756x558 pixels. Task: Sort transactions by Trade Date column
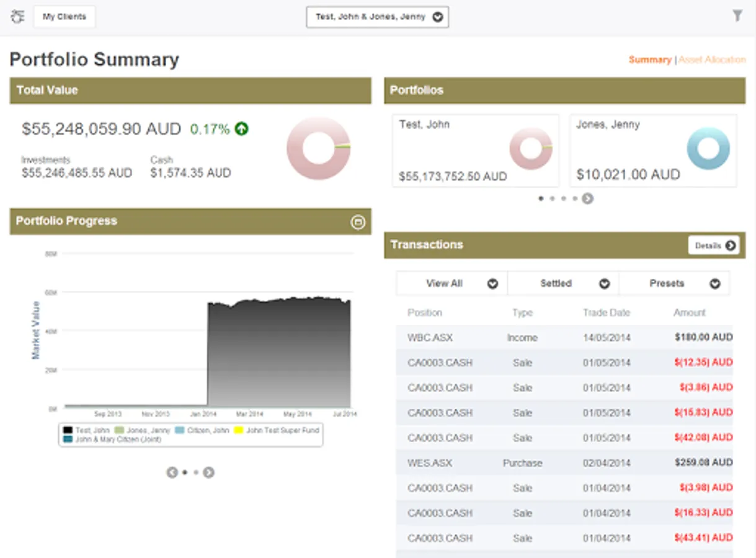tap(607, 313)
